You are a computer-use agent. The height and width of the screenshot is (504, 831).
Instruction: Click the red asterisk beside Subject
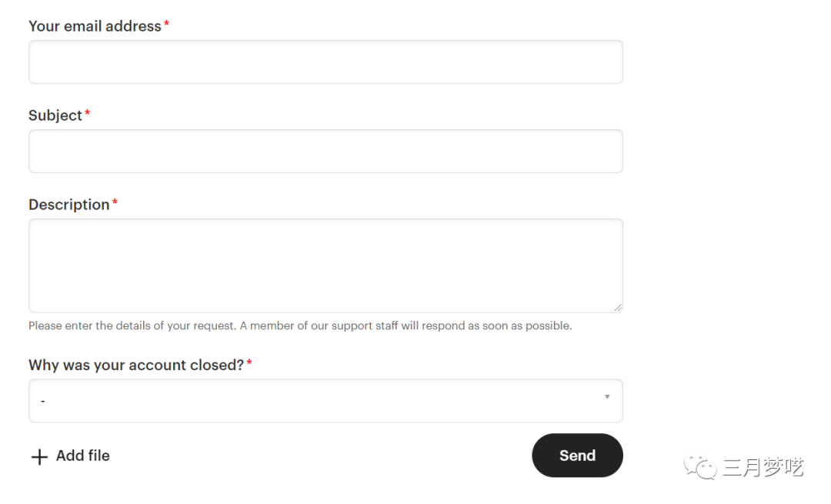[87, 114]
